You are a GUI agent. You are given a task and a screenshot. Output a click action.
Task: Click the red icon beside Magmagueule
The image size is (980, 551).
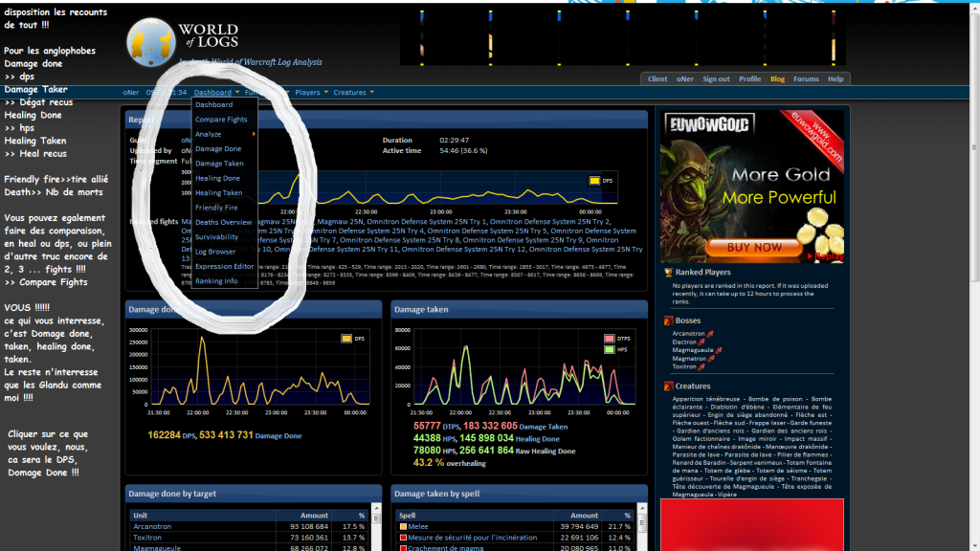click(719, 350)
